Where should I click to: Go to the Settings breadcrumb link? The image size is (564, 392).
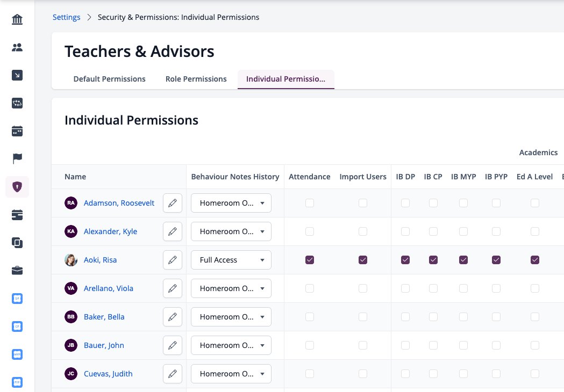67,17
